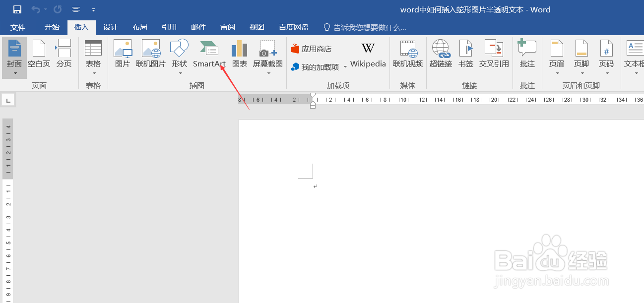Insert a 联机视频 online video
The width and height of the screenshot is (644, 303).
[408, 54]
